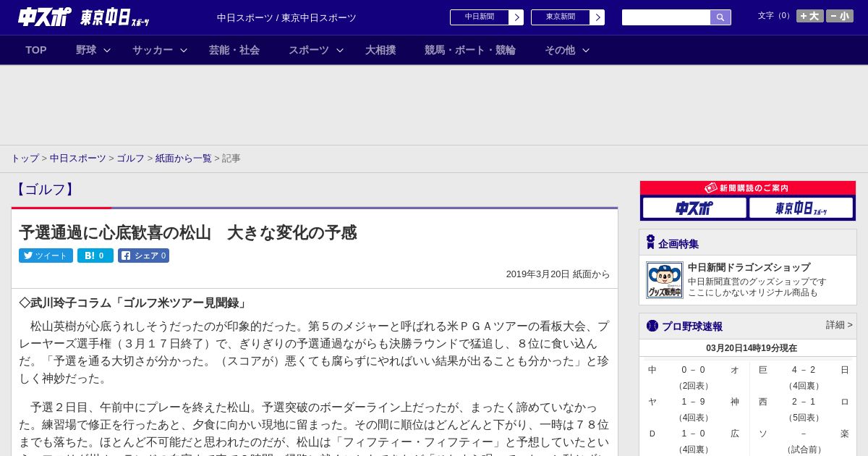
Task: Follow ゴルフ breadcrumb link
Action: 131,158
